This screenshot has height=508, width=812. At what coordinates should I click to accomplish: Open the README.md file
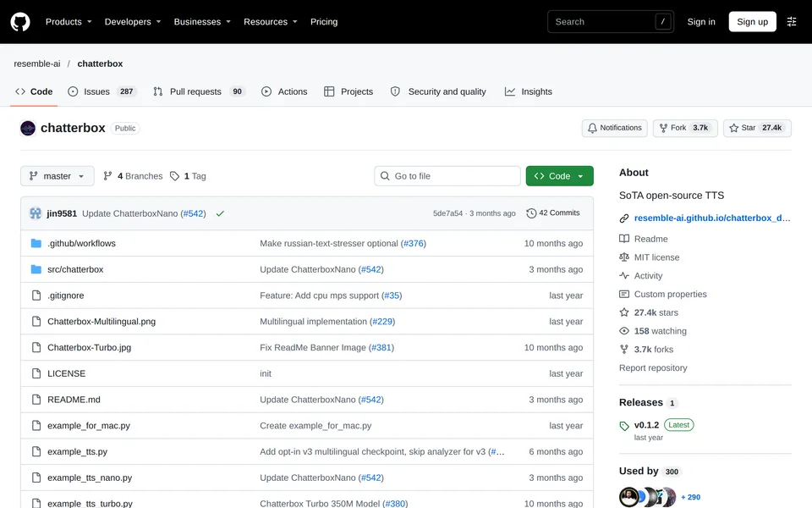tap(74, 400)
